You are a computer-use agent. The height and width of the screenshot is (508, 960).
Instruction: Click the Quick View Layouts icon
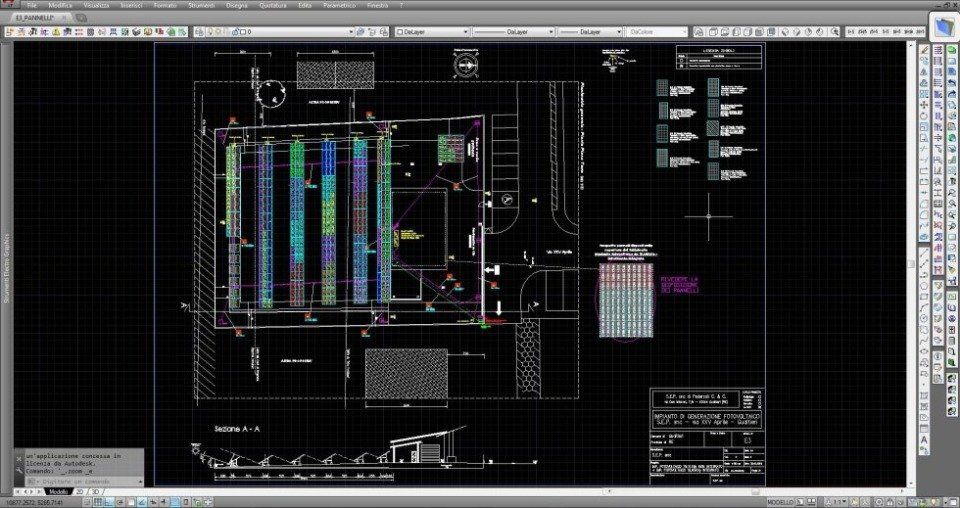tap(798, 502)
